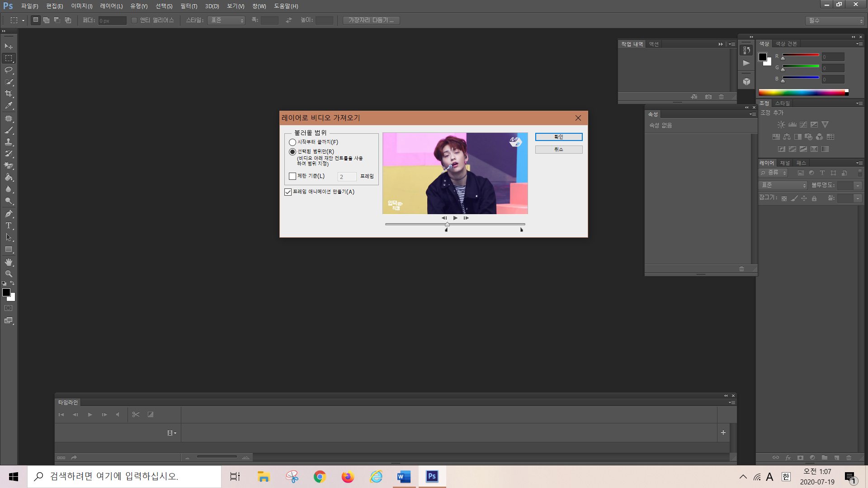The width and height of the screenshot is (868, 488).
Task: Select the Eyedropper tool
Action: point(9,106)
